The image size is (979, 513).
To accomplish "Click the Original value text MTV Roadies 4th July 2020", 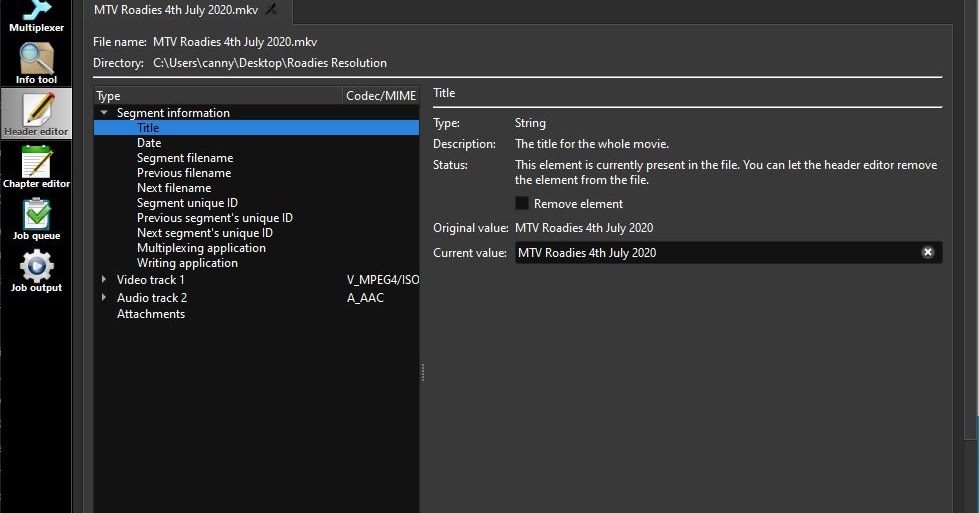I will [x=584, y=228].
